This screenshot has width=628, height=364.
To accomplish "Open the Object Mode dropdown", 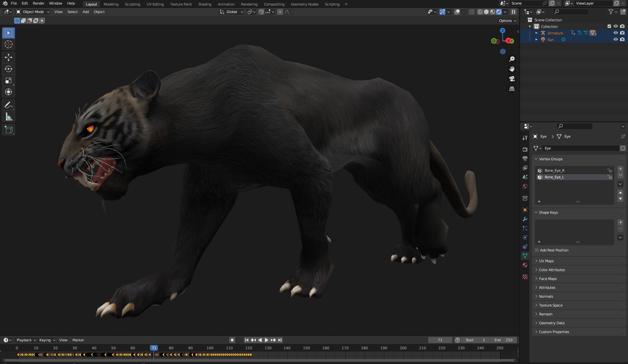I will (33, 12).
